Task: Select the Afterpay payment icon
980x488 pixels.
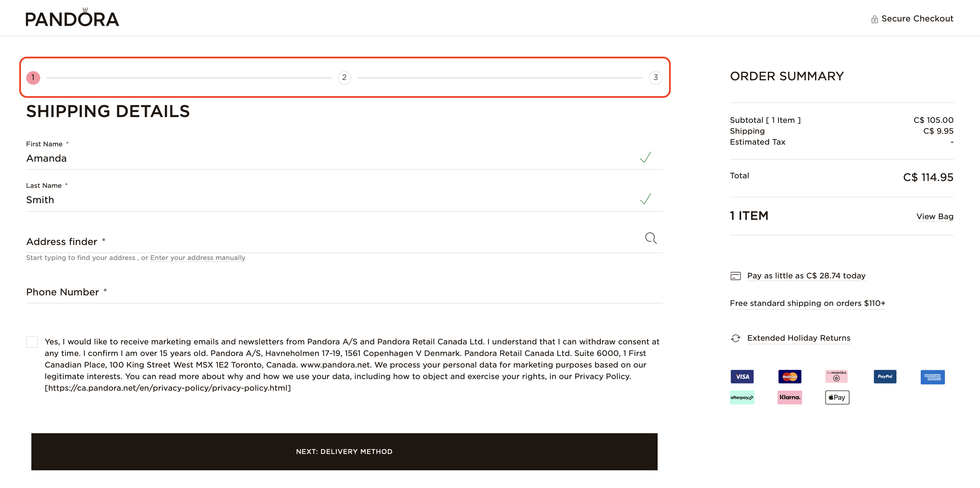Action: 742,397
